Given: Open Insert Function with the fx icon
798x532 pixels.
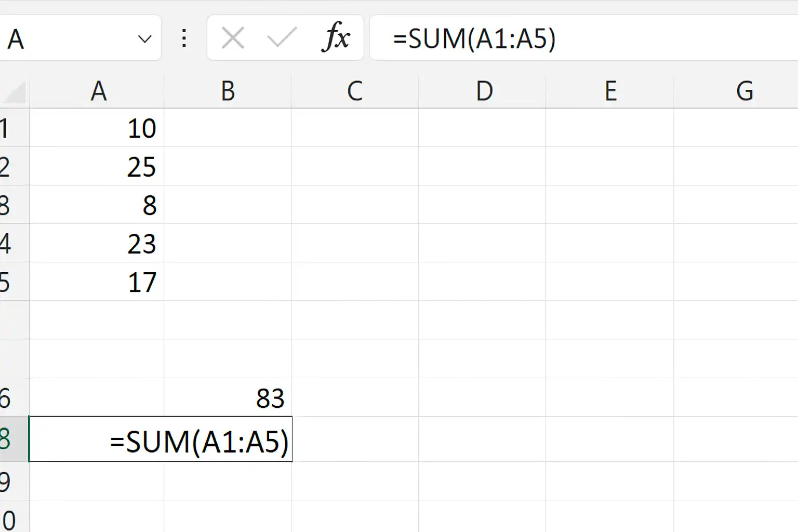Looking at the screenshot, I should click(336, 37).
